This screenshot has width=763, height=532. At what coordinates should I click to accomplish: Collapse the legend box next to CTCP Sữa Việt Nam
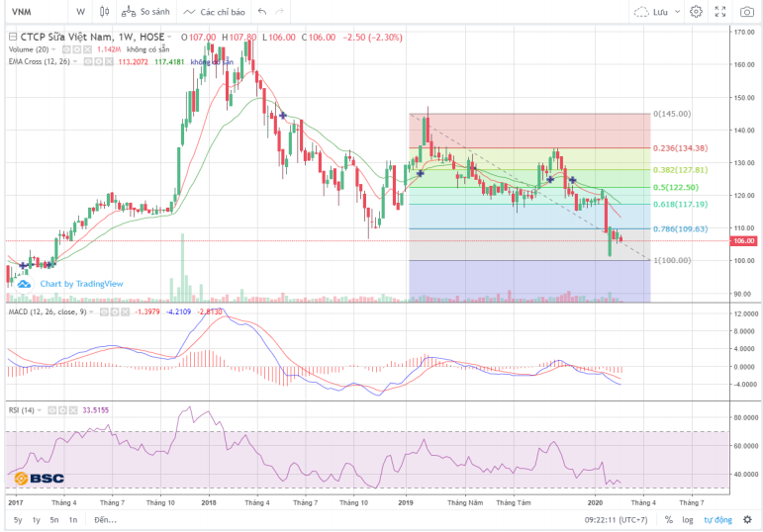pyautogui.click(x=13, y=37)
